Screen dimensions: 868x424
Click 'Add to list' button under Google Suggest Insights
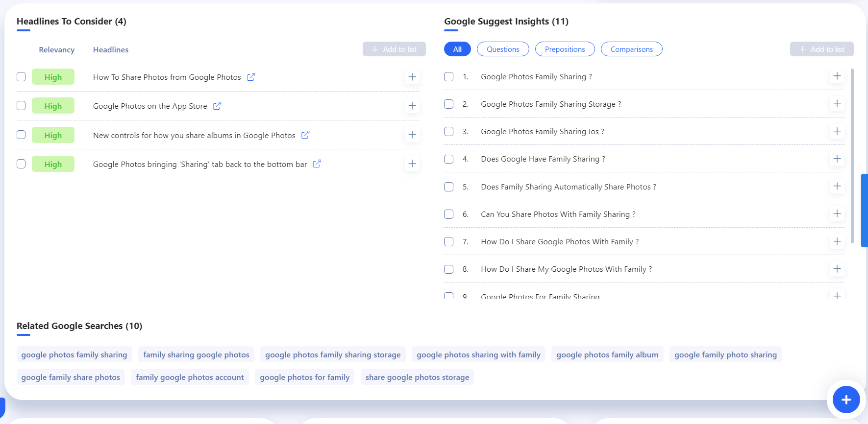(x=821, y=49)
